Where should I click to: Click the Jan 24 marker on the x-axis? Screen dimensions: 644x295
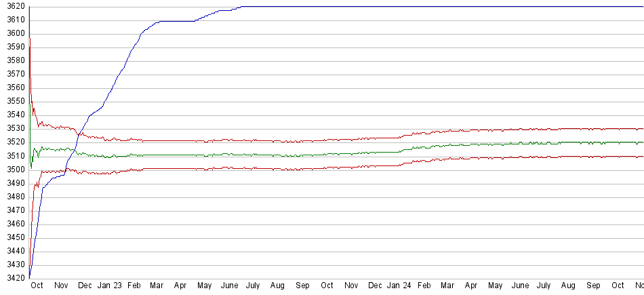point(400,286)
